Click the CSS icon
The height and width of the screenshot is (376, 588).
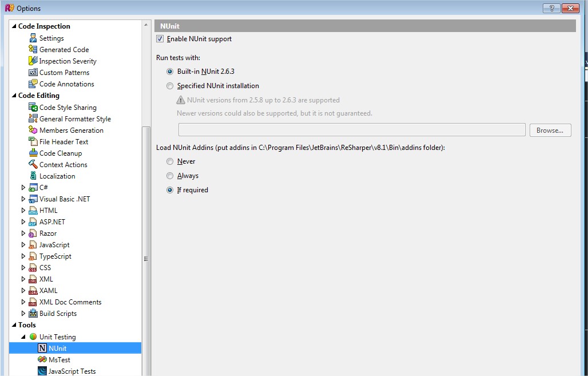tap(33, 268)
